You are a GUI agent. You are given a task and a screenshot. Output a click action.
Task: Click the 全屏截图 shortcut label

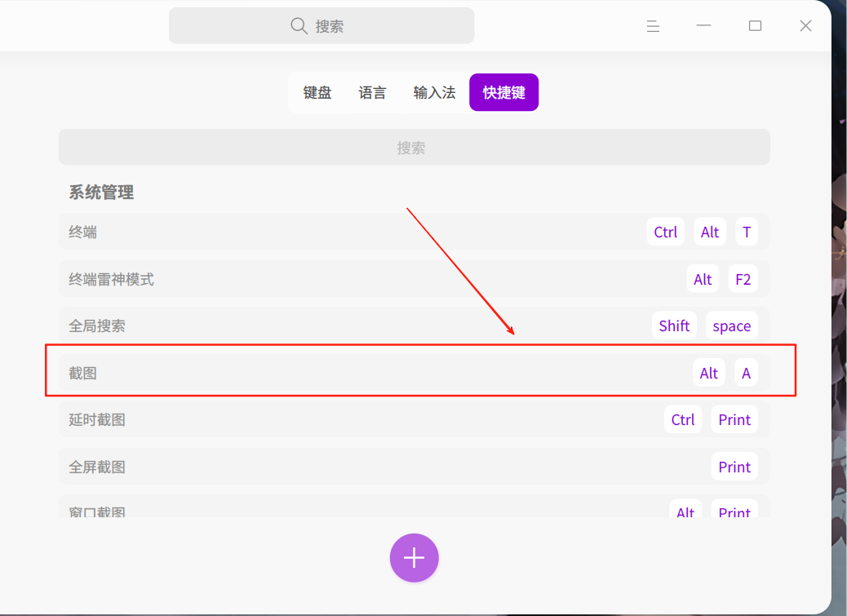[97, 467]
